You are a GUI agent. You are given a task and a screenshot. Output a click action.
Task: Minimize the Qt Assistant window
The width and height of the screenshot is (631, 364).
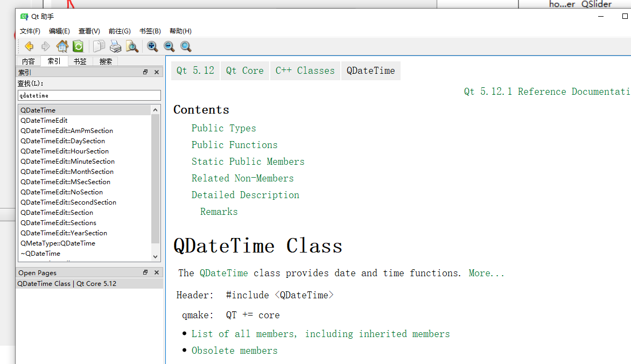(x=601, y=17)
